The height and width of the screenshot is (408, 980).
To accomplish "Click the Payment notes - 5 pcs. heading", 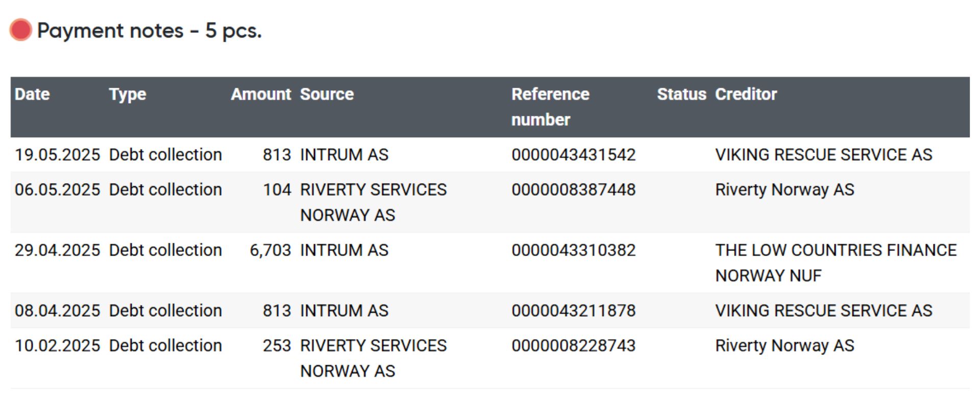I will click(x=149, y=31).
